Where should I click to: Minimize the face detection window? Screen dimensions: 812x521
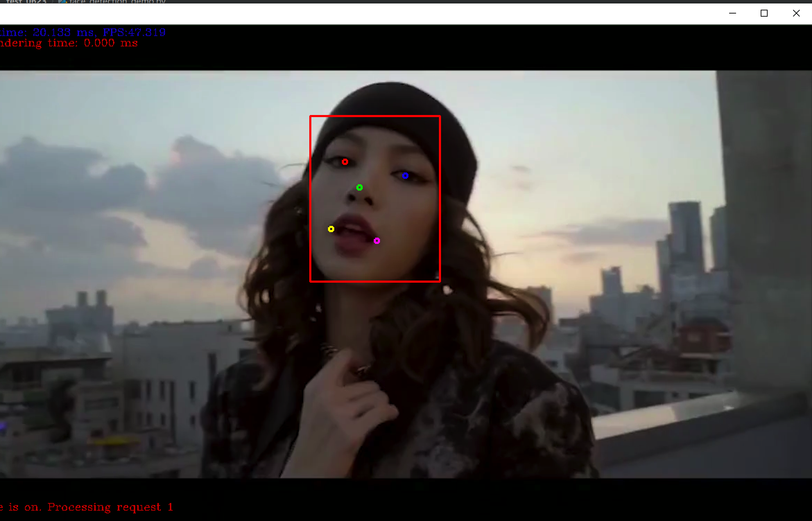[732, 14]
